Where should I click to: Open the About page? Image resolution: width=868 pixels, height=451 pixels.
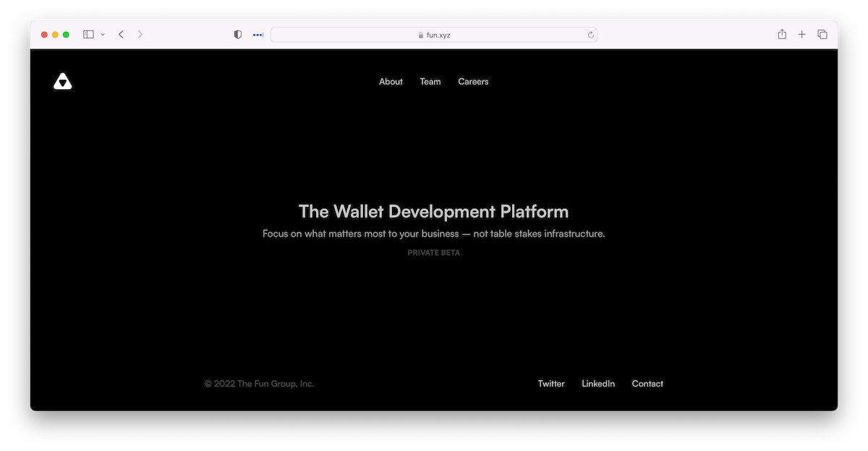click(x=391, y=82)
